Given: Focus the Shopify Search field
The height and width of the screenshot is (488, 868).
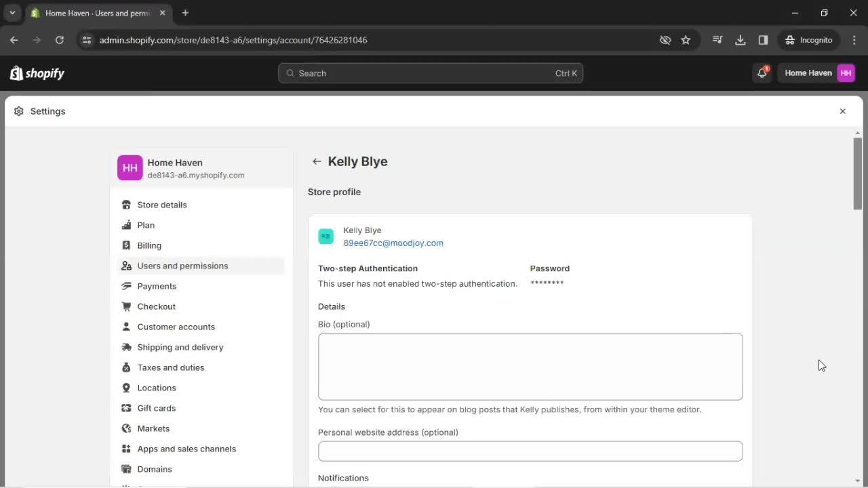Looking at the screenshot, I should point(431,73).
